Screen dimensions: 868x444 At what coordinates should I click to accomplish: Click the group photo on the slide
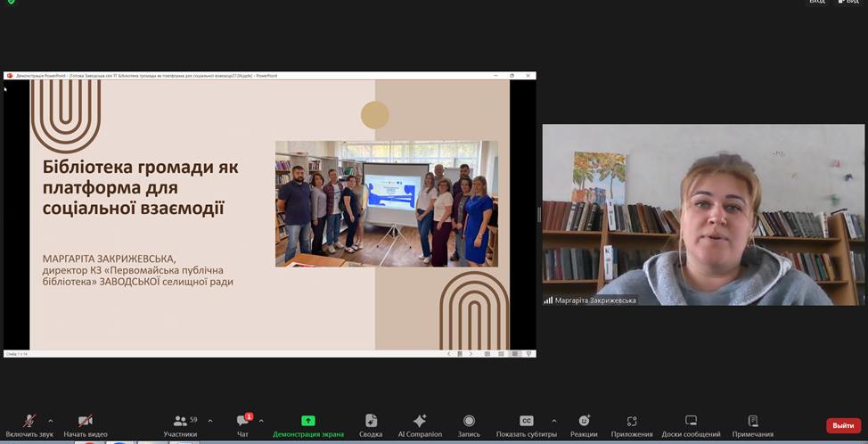click(x=387, y=204)
